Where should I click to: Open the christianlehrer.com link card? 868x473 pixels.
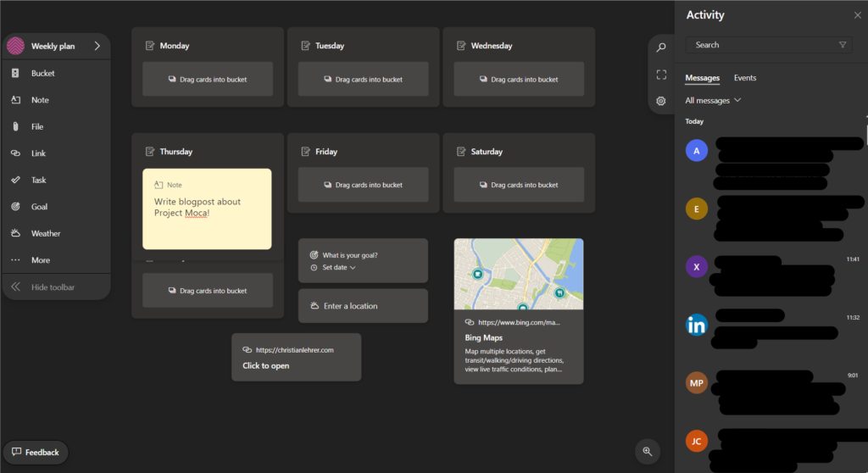(x=296, y=357)
